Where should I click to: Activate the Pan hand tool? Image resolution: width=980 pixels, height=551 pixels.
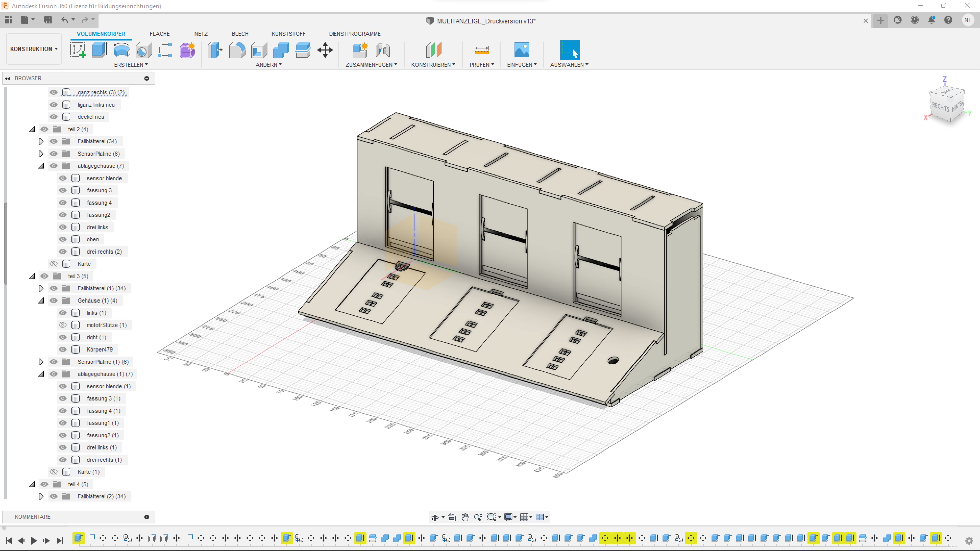click(x=465, y=517)
